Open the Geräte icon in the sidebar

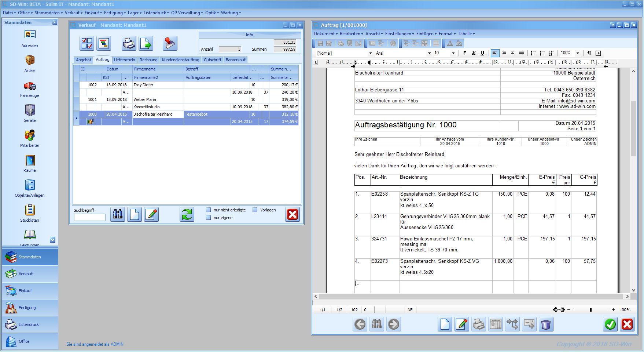30,113
